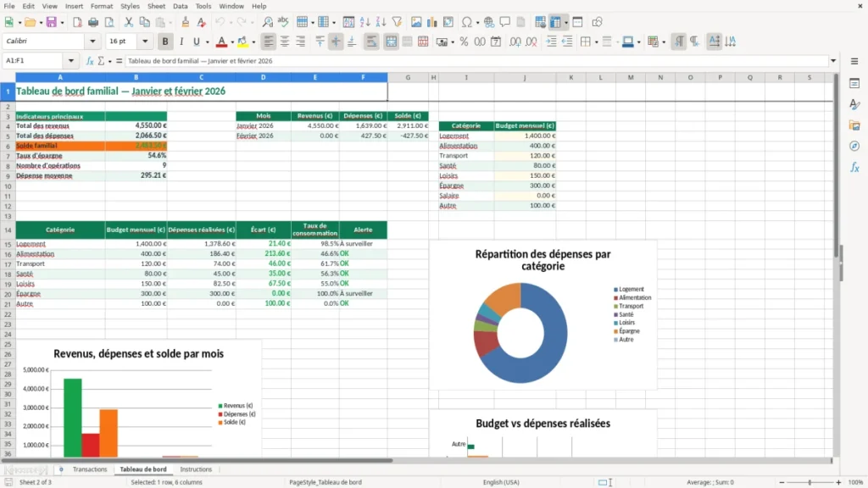The image size is (868, 488).
Task: Cut the selection with scissors icon
Action: click(129, 22)
